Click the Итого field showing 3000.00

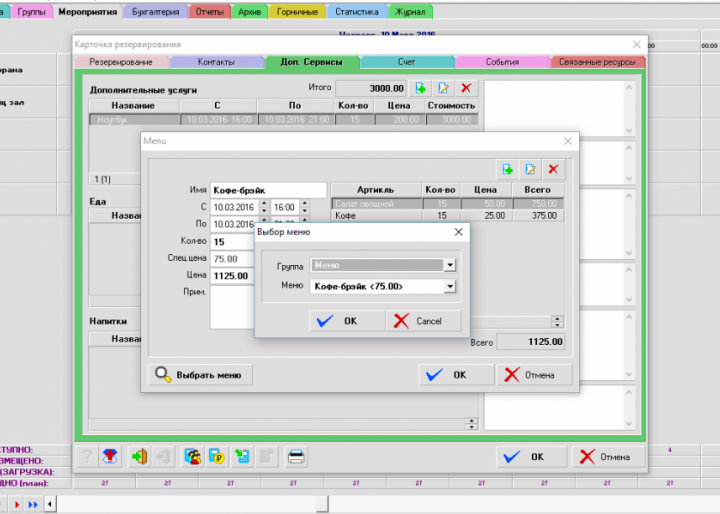[x=371, y=88]
